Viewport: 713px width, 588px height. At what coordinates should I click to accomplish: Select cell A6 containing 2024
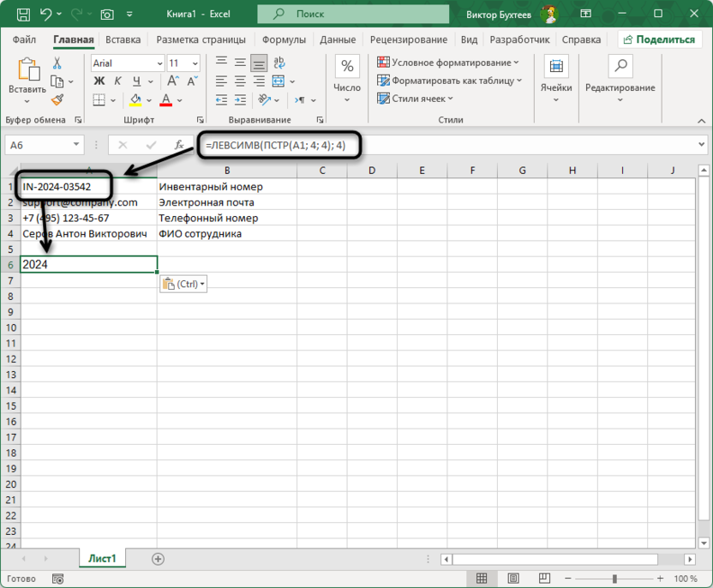tap(88, 265)
